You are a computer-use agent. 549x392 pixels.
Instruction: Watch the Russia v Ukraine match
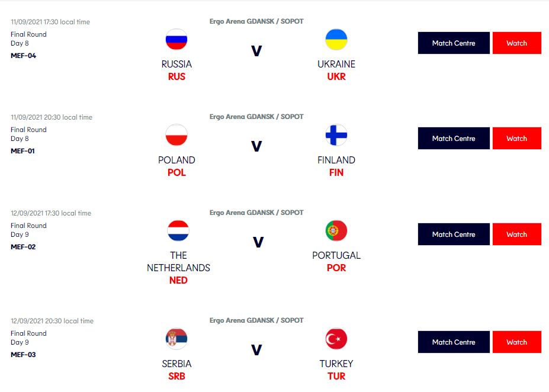pos(517,43)
